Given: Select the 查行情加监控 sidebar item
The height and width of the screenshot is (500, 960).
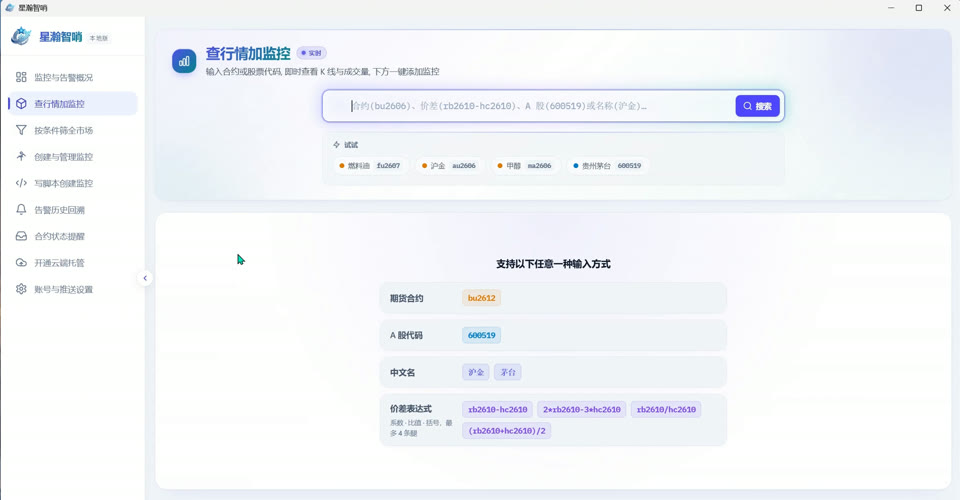Looking at the screenshot, I should point(73,103).
